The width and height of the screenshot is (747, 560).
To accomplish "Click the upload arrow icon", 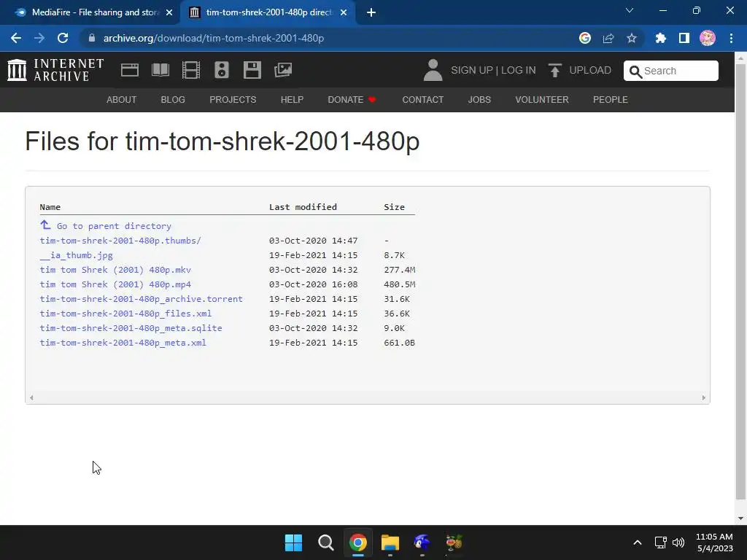I will click(x=554, y=71).
